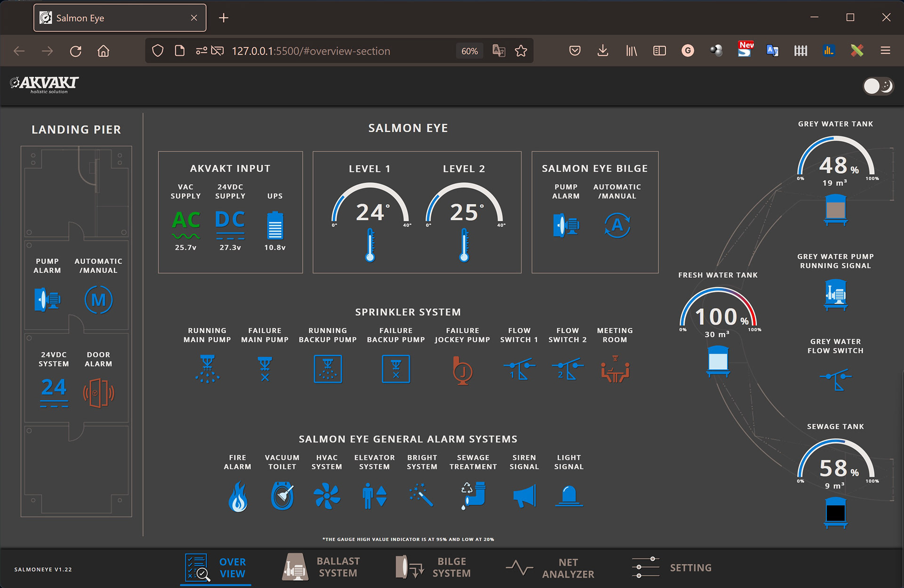Open the Firefox application menu
The width and height of the screenshot is (904, 588).
click(885, 51)
